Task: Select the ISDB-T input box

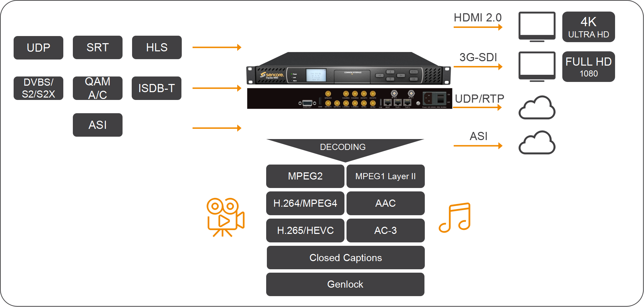Action: click(x=157, y=88)
